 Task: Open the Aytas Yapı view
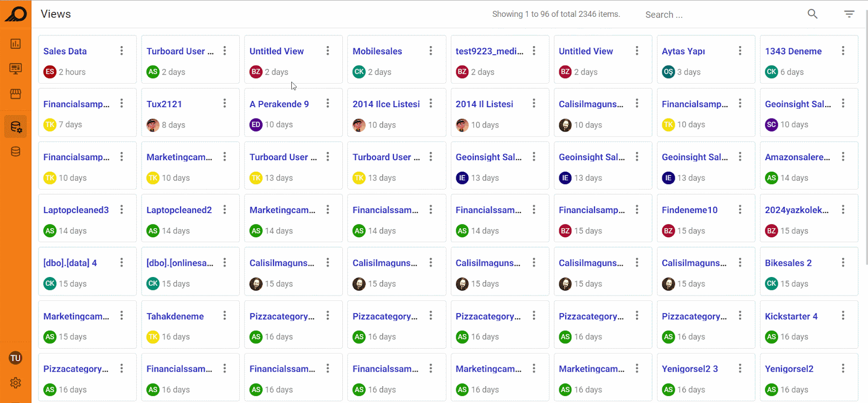point(684,51)
